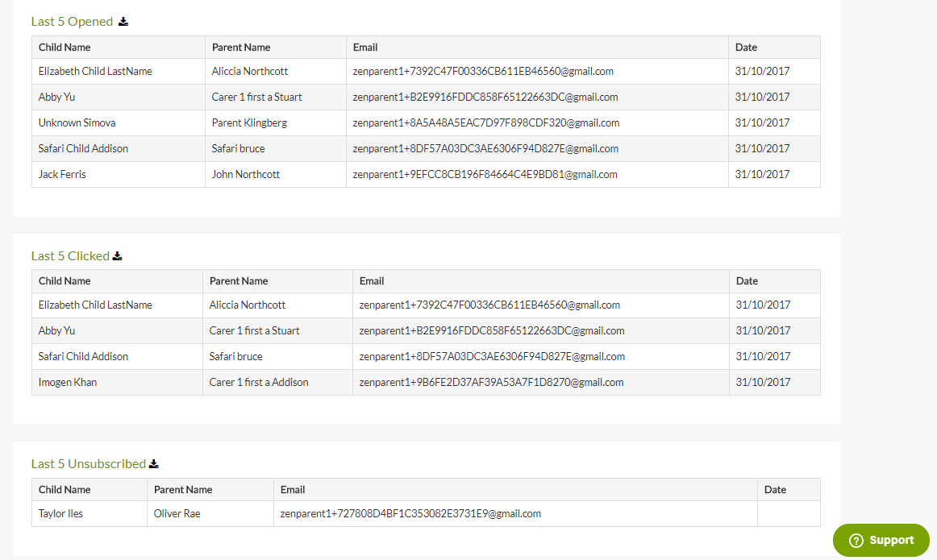Download the Last 5 Clicked list
Screen dimensions: 937x560
coord(117,255)
